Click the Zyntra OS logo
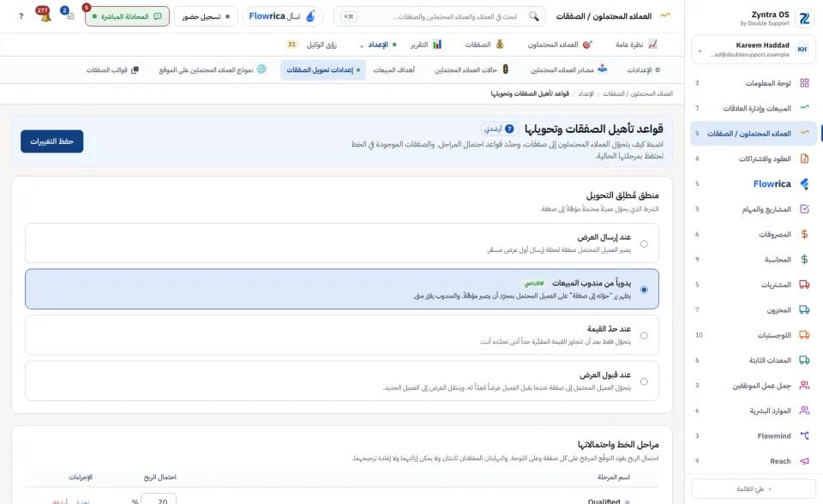This screenshot has height=504, width=823. pos(804,19)
